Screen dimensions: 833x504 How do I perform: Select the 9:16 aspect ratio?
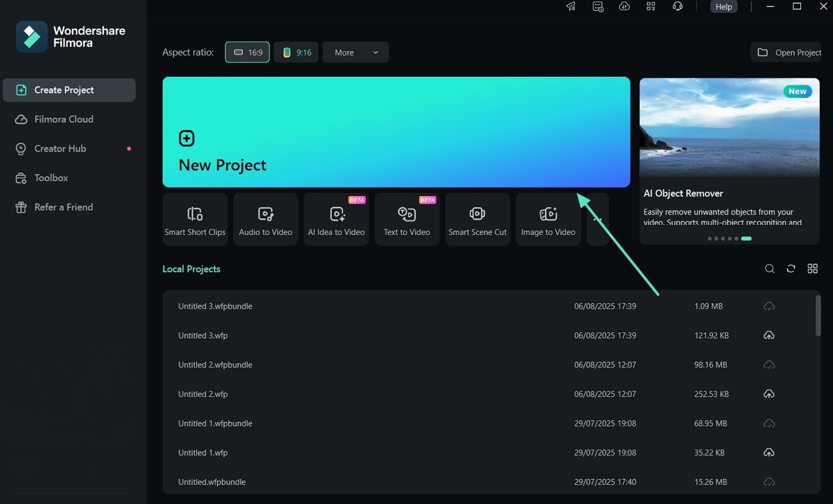296,53
